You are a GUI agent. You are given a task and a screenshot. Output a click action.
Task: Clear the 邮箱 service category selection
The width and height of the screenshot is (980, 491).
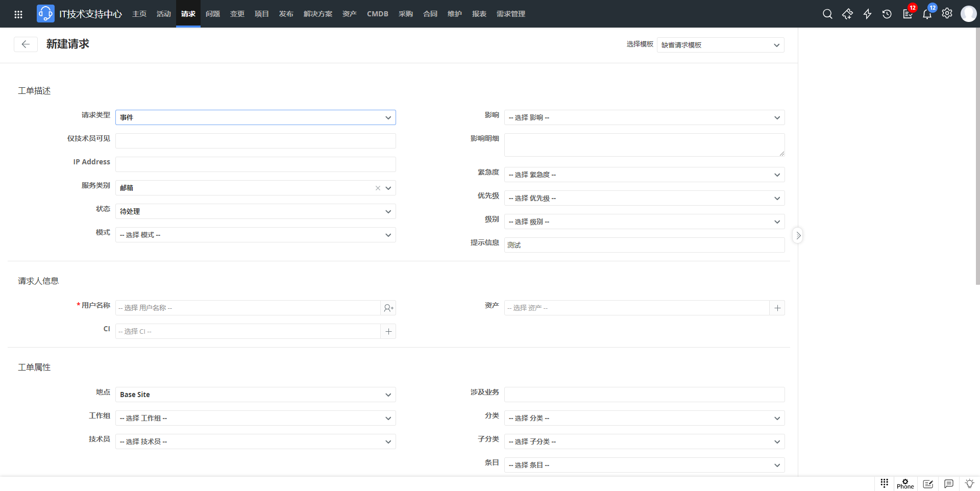(378, 188)
